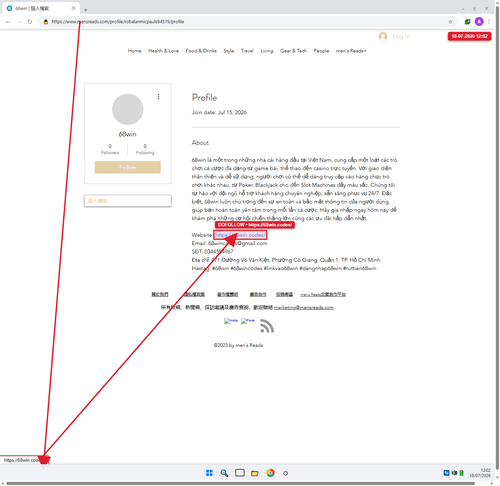Open the Health & Love menu
Screen dimensions: 500x486
(163, 51)
